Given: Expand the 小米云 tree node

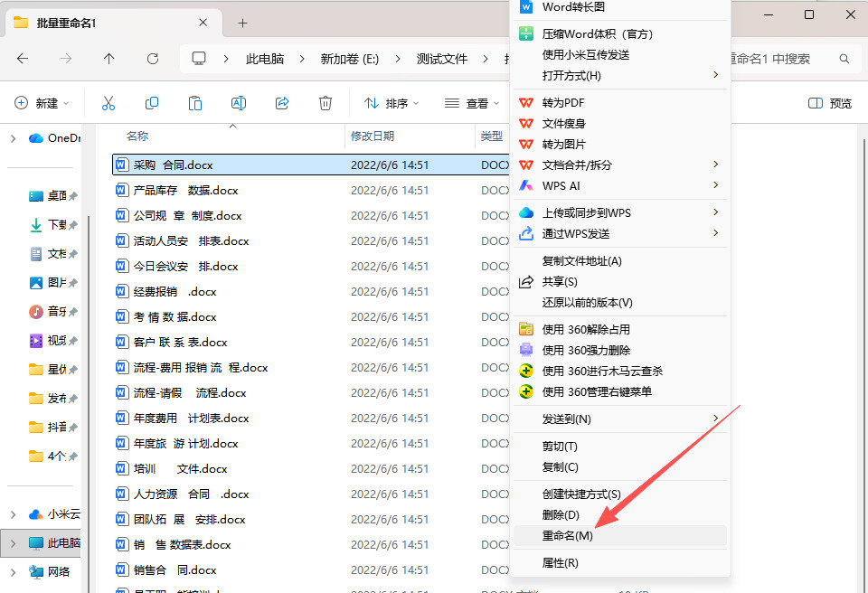Looking at the screenshot, I should [14, 514].
